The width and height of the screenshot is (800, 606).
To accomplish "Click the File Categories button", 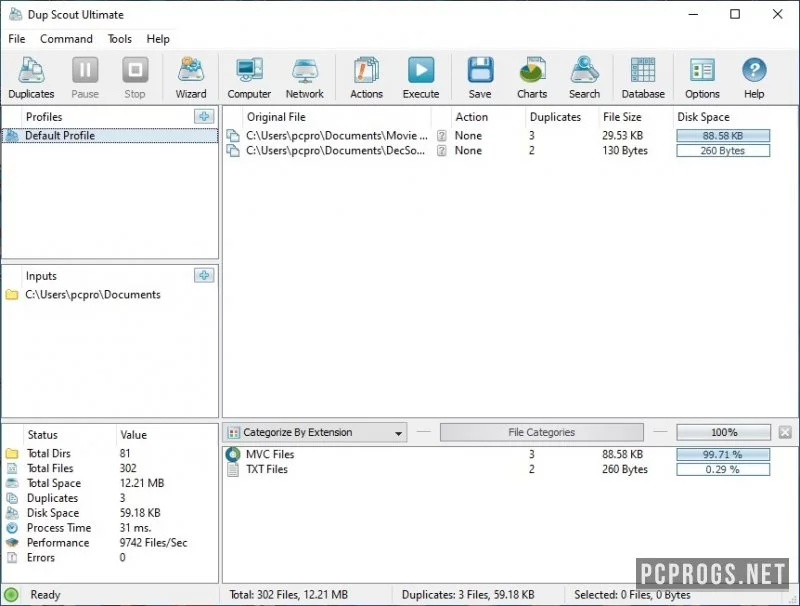I will pos(541,433).
